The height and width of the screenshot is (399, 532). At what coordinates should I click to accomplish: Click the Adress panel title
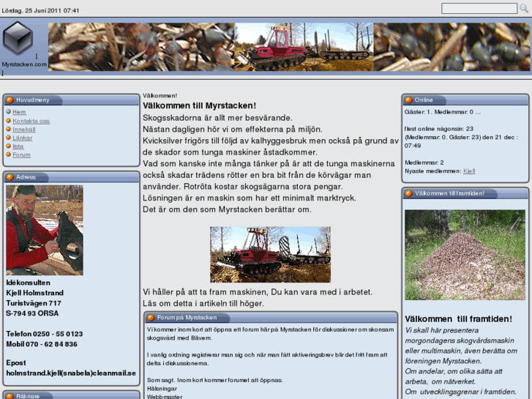[x=26, y=177]
